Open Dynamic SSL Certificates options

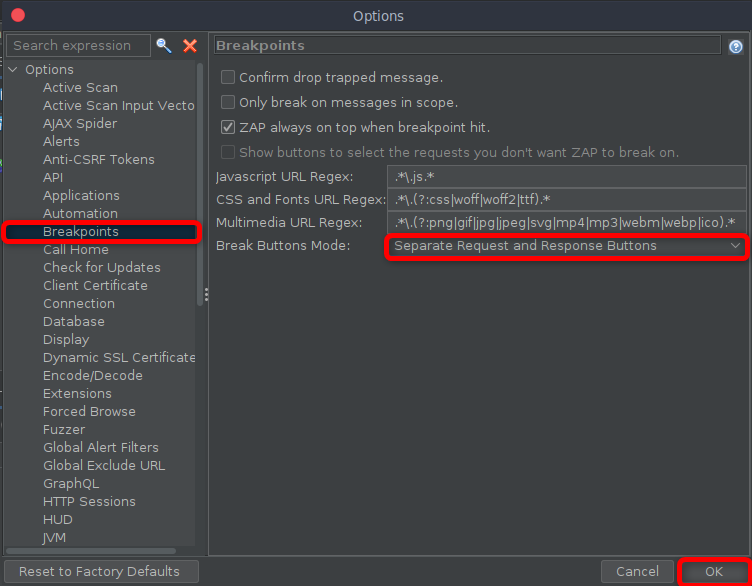pyautogui.click(x=118, y=357)
